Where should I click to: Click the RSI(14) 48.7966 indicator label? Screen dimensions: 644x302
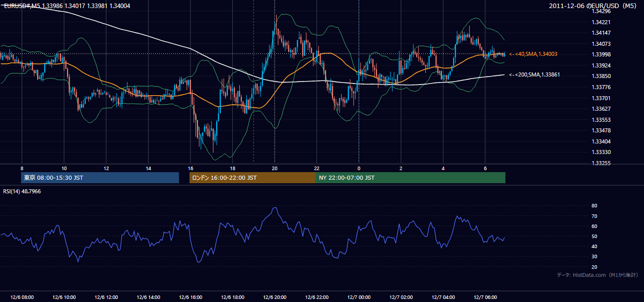click(x=22, y=191)
